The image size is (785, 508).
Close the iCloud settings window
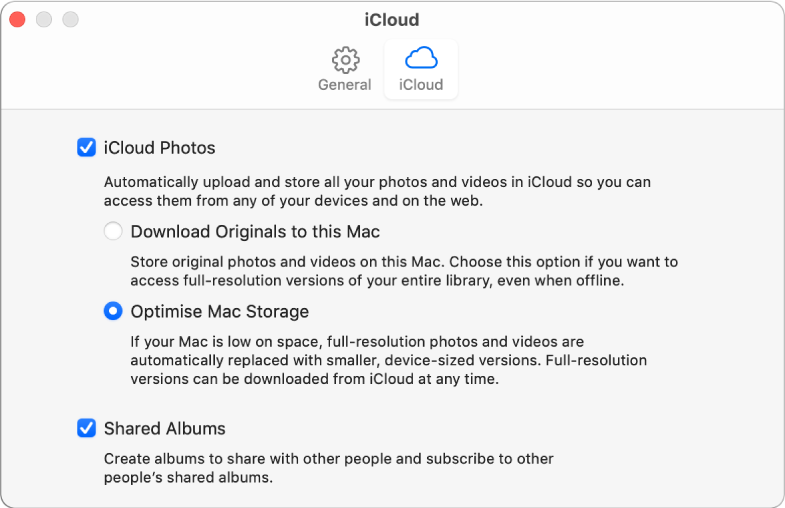(17, 19)
